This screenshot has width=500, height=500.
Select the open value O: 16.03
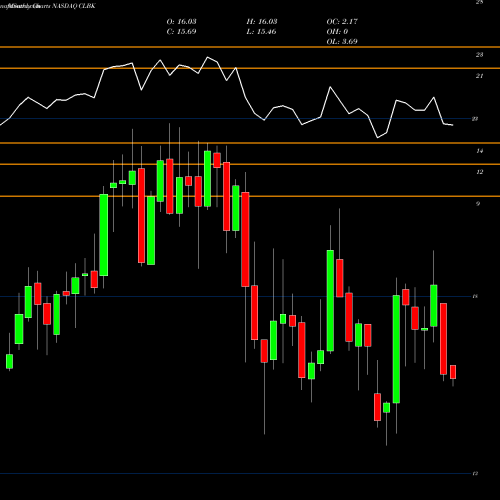click(x=182, y=22)
